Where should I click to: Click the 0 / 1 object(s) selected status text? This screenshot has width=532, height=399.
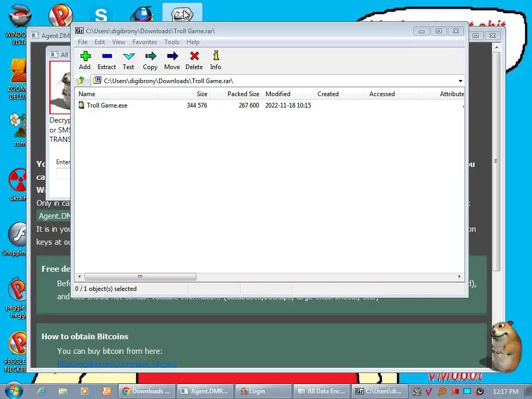(106, 289)
